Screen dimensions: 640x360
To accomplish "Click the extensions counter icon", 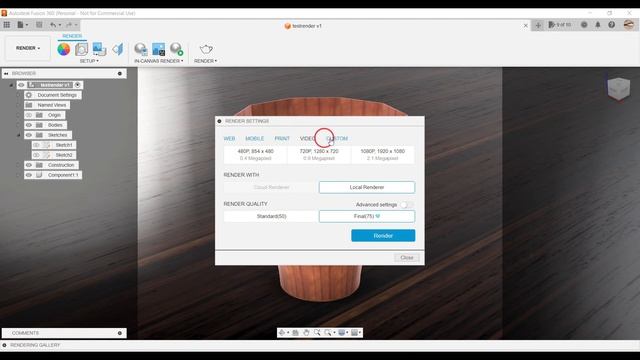I will [560, 25].
